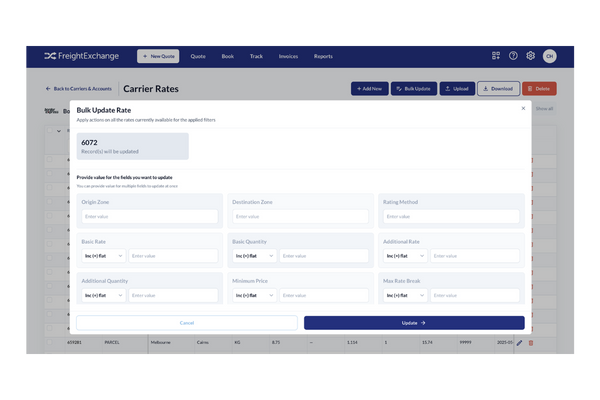This screenshot has height=400, width=600.
Task: Open the settings gear icon
Action: coord(530,56)
